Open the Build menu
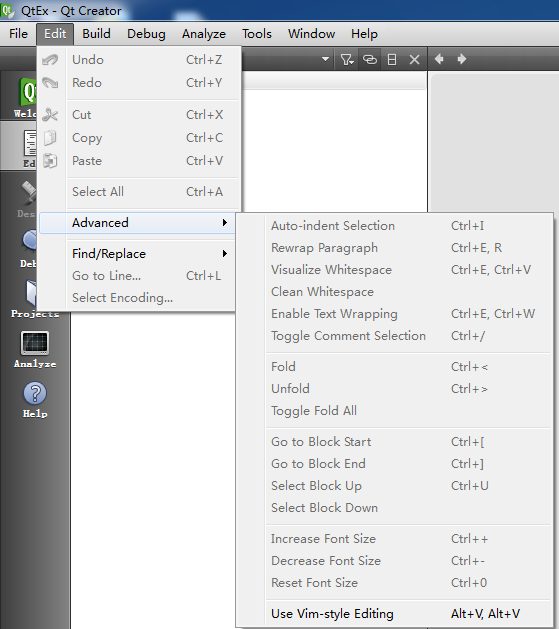Image resolution: width=559 pixels, height=629 pixels. pyautogui.click(x=96, y=34)
